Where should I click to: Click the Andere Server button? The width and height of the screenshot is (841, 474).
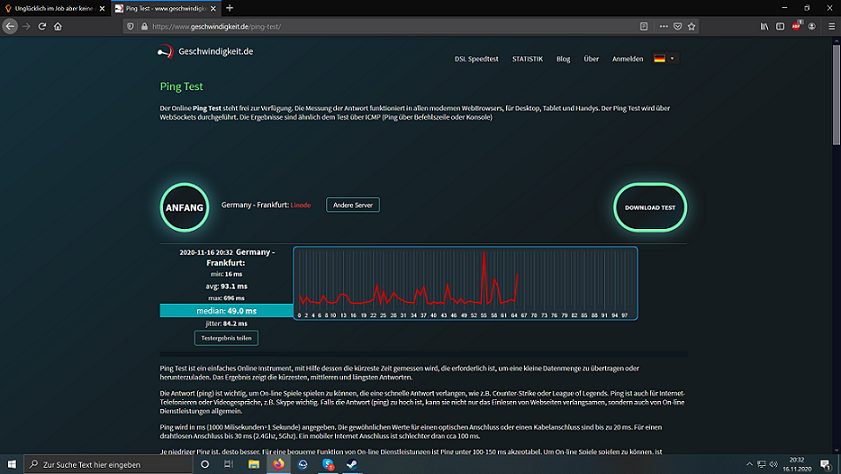(x=353, y=205)
